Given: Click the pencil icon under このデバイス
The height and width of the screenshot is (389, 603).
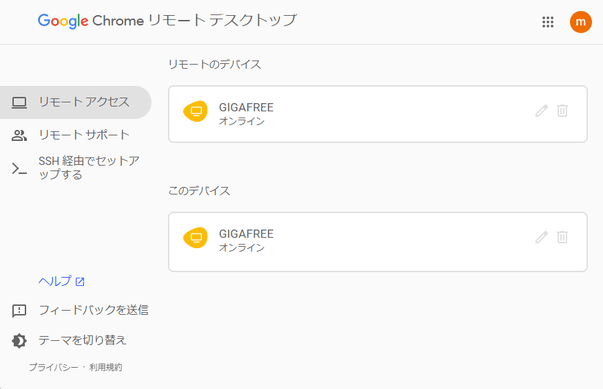Looking at the screenshot, I should [x=541, y=237].
